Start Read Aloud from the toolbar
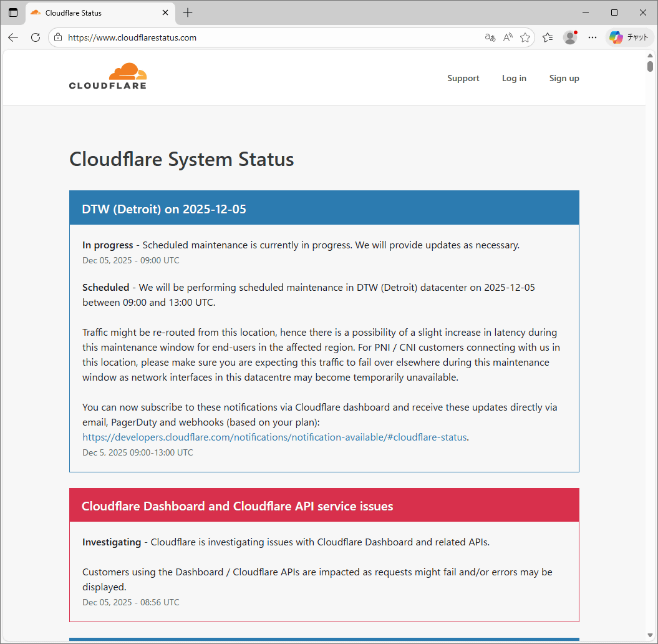This screenshot has width=658, height=644. click(x=507, y=37)
